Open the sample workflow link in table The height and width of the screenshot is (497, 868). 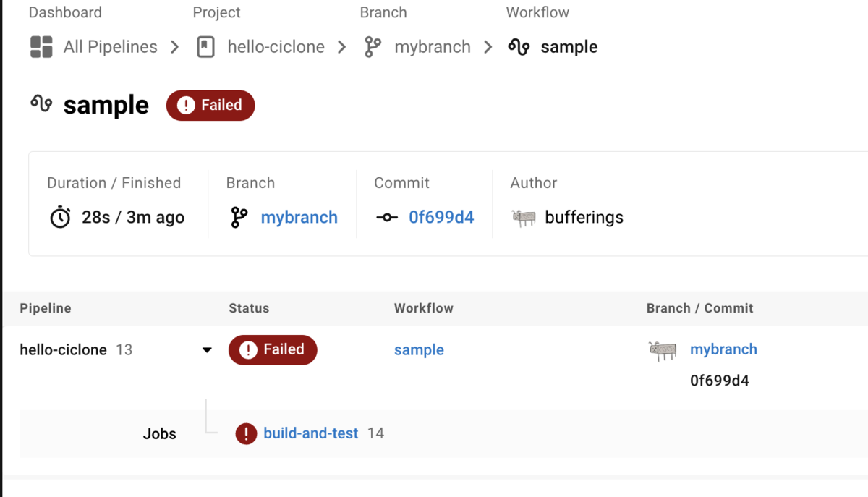coord(419,350)
